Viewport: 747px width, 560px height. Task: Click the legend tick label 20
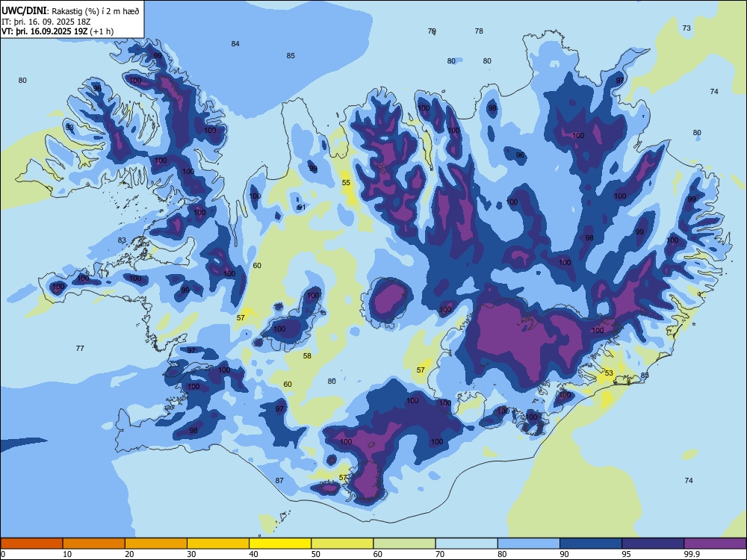coord(129,554)
